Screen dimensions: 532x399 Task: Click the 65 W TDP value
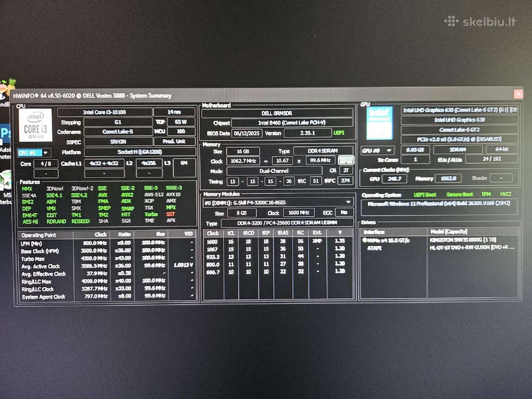click(x=180, y=122)
